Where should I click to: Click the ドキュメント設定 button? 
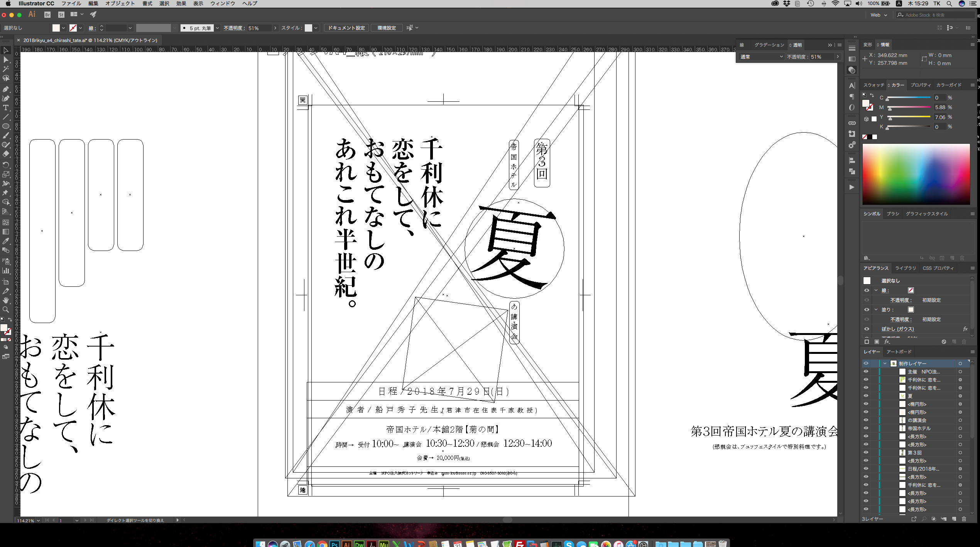pyautogui.click(x=346, y=28)
